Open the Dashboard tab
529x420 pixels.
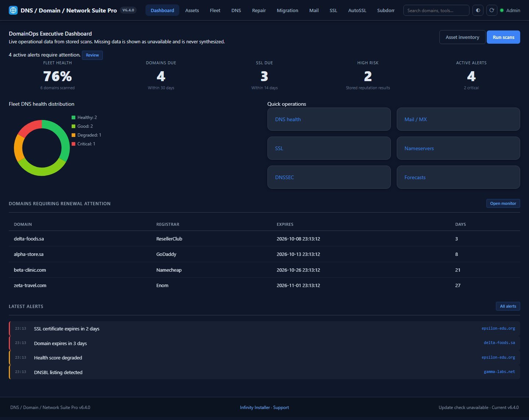(x=162, y=10)
